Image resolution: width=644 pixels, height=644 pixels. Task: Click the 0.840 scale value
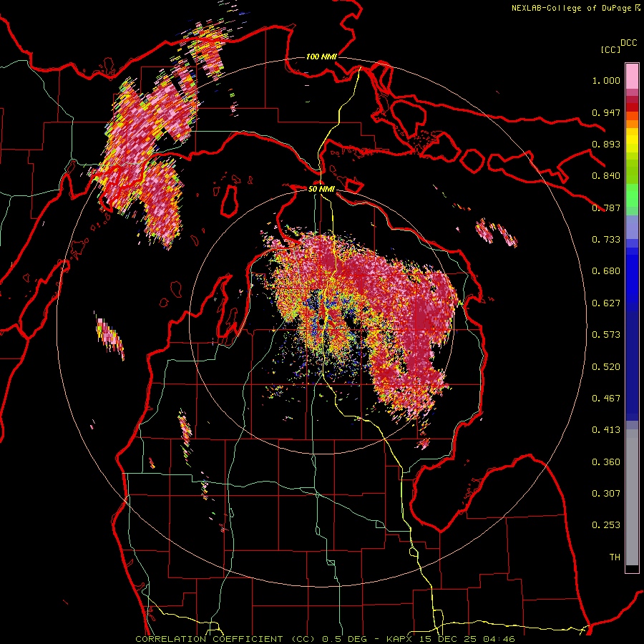point(606,176)
